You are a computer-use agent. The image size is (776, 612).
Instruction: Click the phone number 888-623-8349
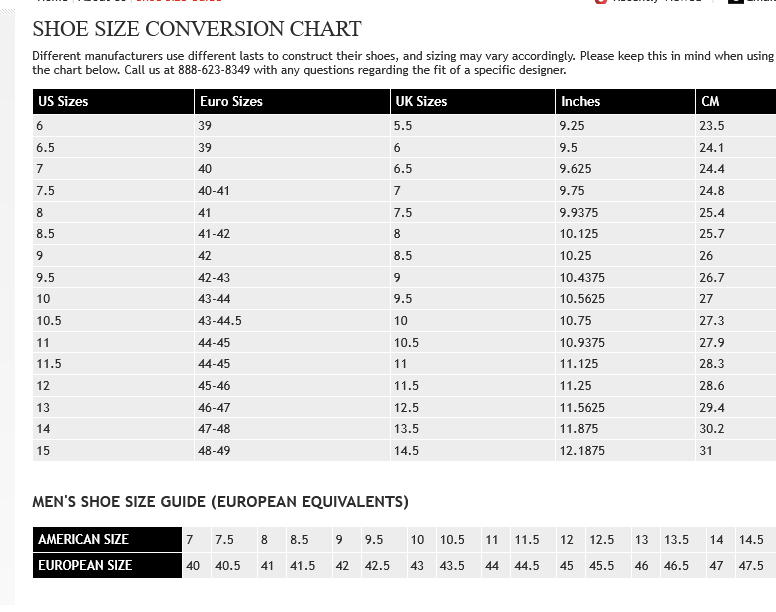click(214, 70)
